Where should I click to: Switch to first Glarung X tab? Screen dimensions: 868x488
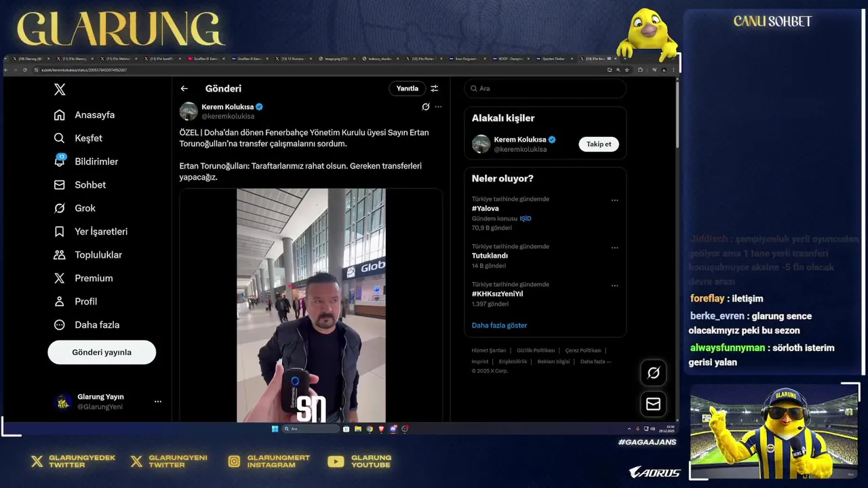click(x=31, y=59)
